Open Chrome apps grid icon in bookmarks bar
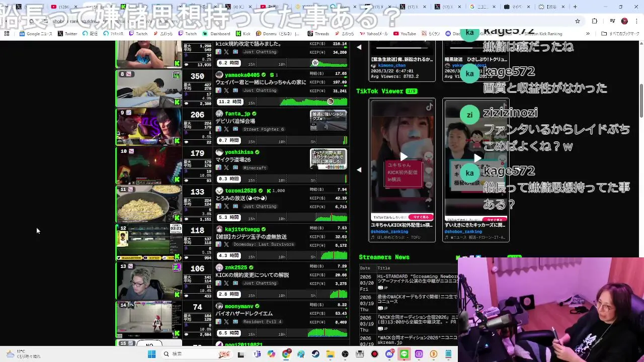This screenshot has width=644, height=362. [x=7, y=34]
